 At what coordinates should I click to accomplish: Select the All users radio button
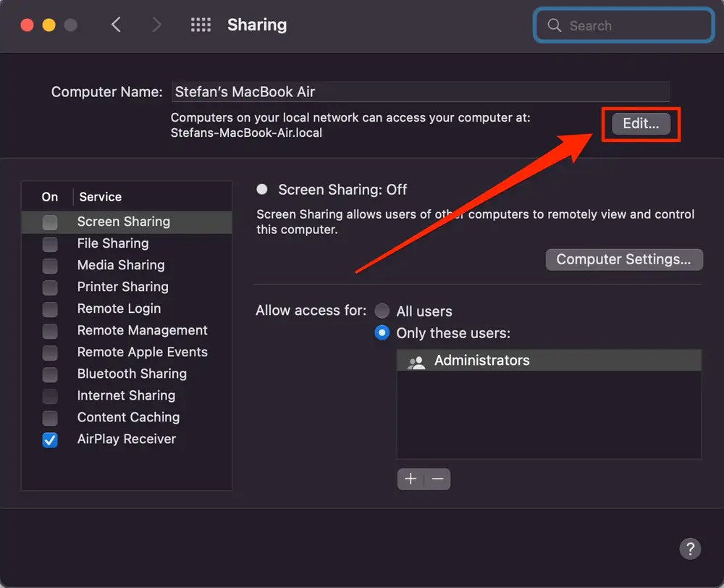[382, 311]
